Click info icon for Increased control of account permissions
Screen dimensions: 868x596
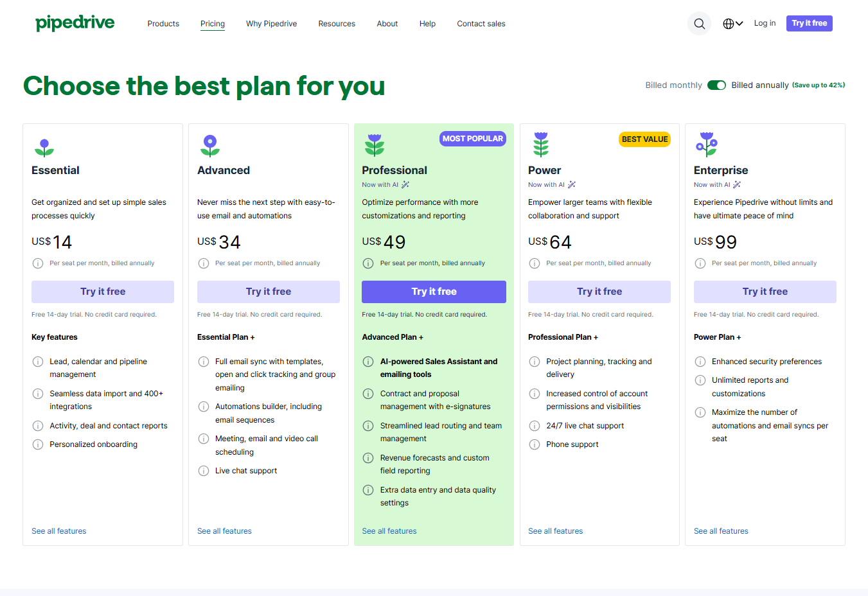pyautogui.click(x=535, y=394)
